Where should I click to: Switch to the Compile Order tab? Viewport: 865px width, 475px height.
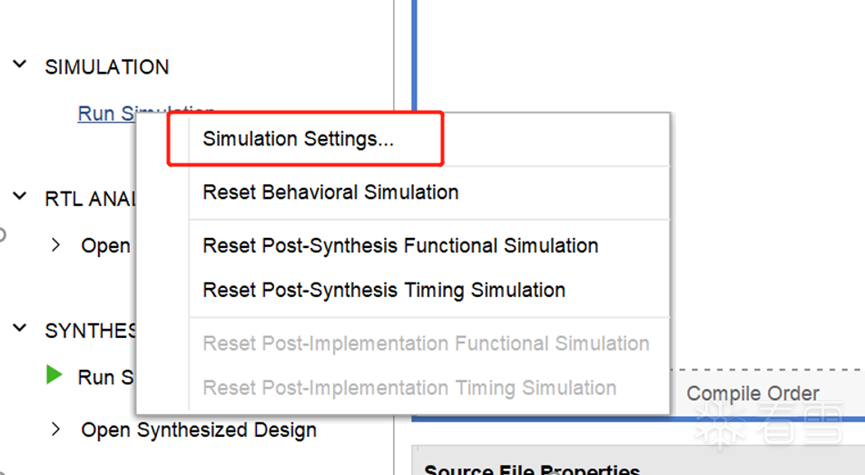pos(752,394)
